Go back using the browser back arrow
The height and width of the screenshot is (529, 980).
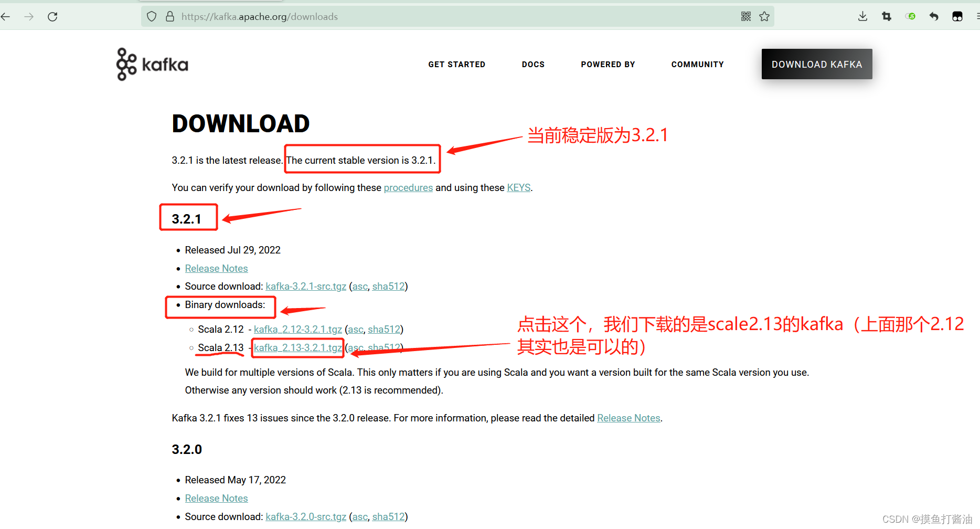click(x=6, y=17)
